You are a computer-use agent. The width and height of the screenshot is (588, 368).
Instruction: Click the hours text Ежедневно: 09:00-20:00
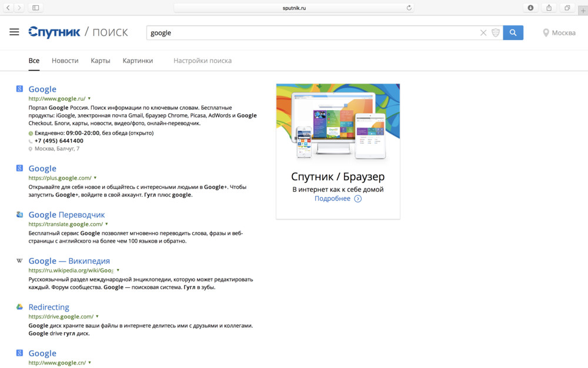click(67, 133)
